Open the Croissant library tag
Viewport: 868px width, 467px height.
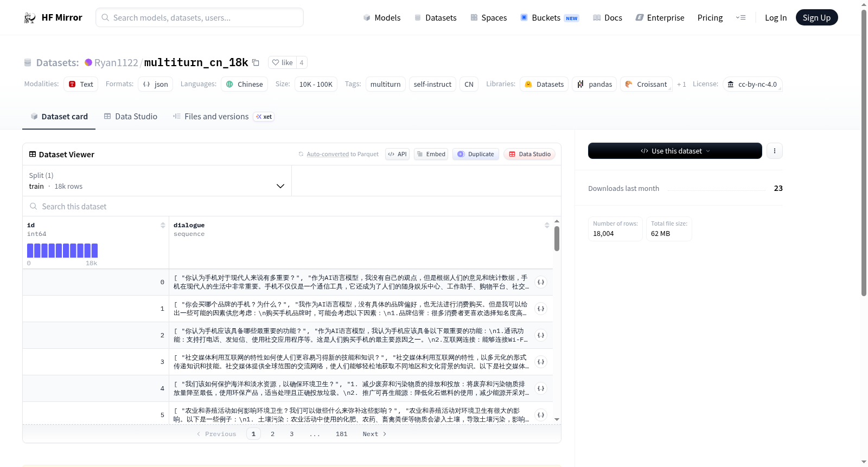tap(646, 84)
